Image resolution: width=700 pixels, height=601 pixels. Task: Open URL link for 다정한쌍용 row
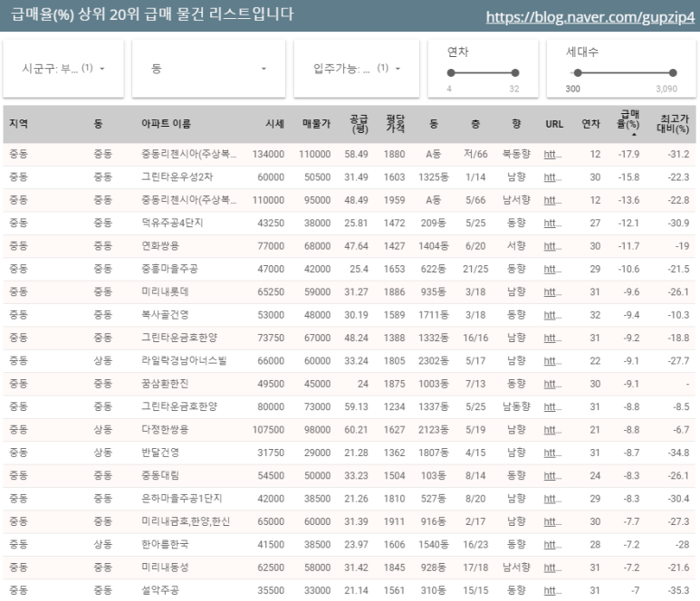tap(552, 430)
